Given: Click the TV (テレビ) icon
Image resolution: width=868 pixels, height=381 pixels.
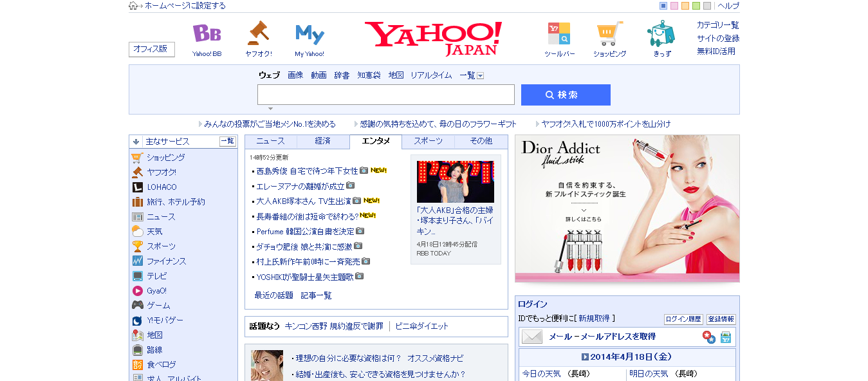Looking at the screenshot, I should [x=137, y=276].
